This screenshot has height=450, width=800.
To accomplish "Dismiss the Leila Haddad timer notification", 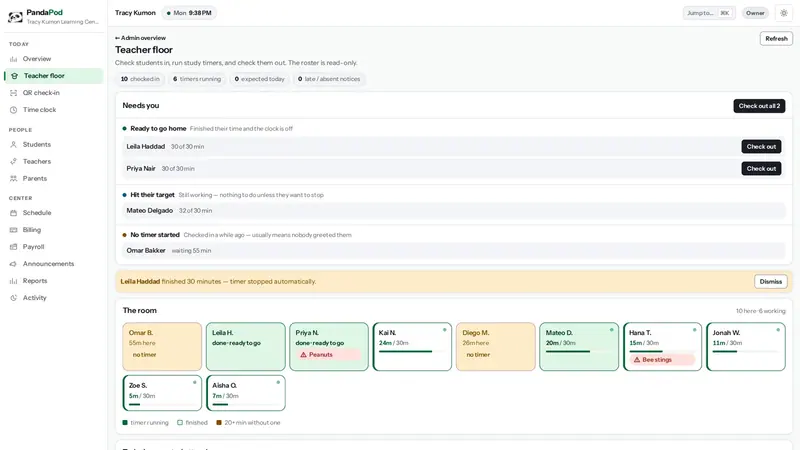I will (770, 282).
